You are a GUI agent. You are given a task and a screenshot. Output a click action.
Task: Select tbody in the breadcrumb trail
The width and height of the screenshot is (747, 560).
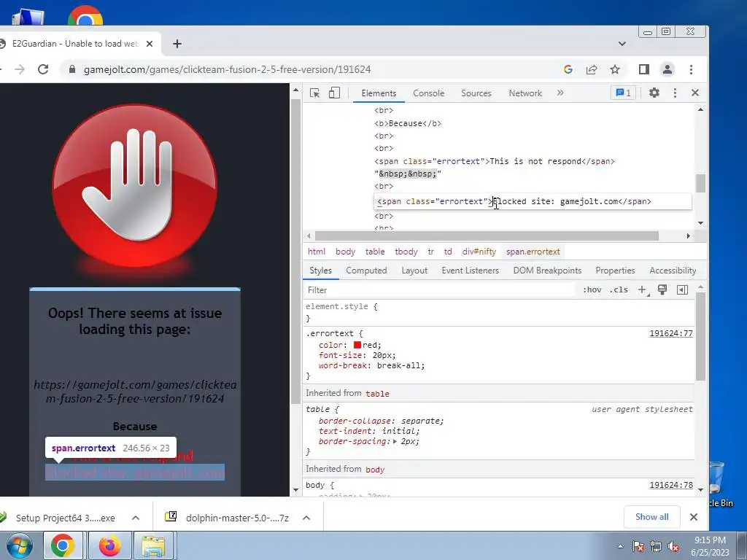[x=406, y=252]
